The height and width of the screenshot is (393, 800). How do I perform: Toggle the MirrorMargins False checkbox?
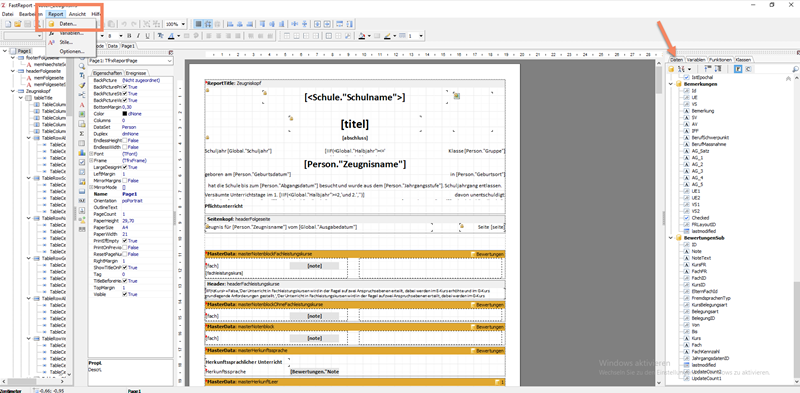coord(124,180)
